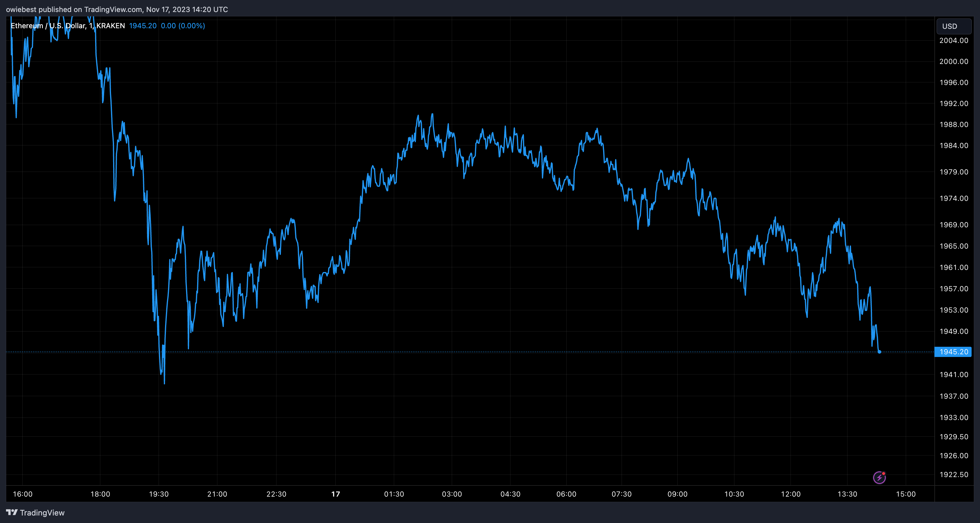Click the 15:00 time axis label
980x523 pixels.
click(906, 494)
